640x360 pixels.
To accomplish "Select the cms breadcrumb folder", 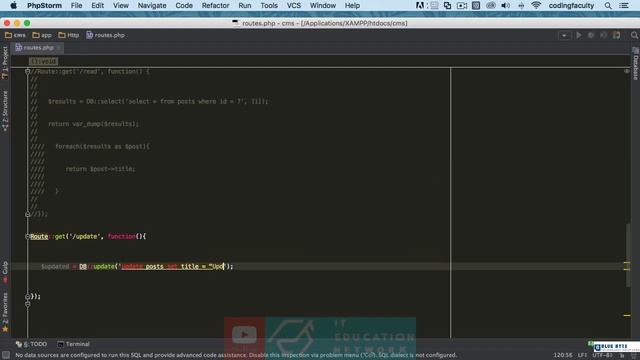I will point(15,35).
